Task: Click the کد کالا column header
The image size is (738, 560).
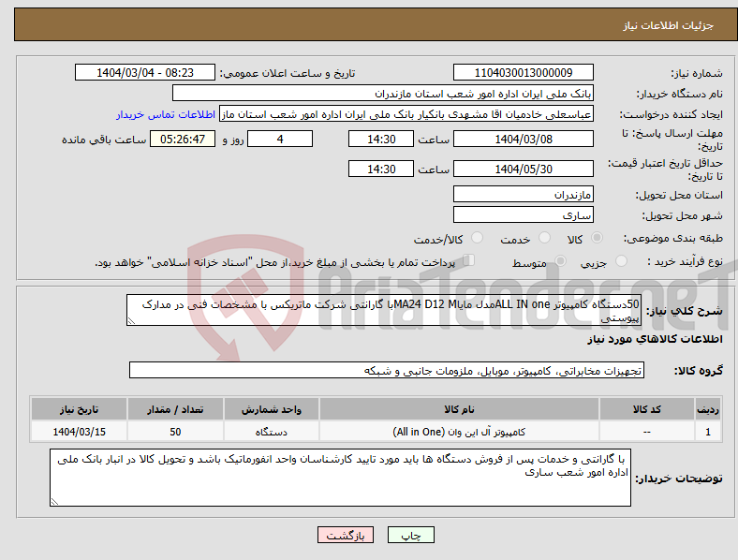Action: tap(647, 409)
